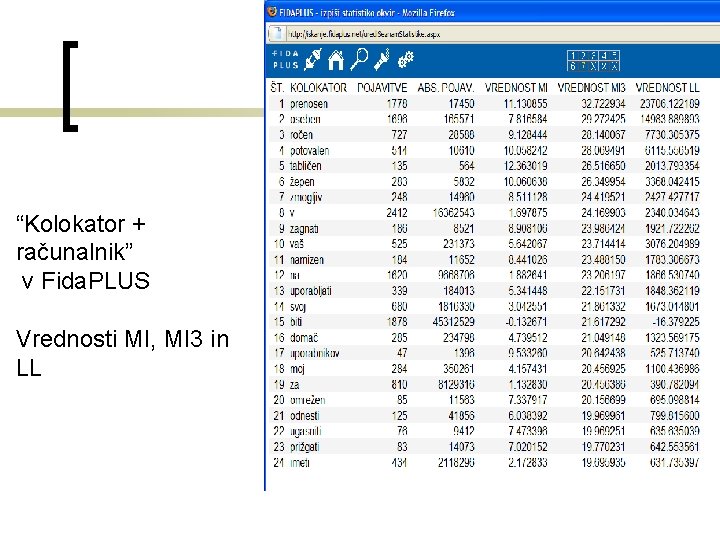
Task: Click the plug connection icon in FidaPLUS toolbar
Action: [313, 60]
